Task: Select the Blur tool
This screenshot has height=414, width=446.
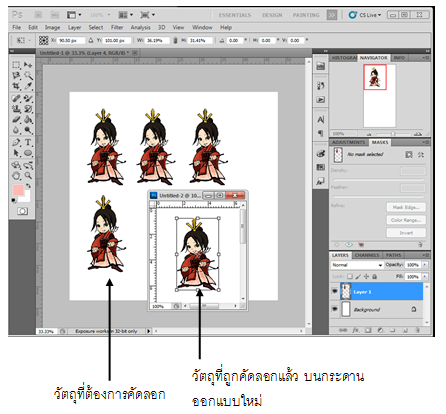Action: pyautogui.click(x=16, y=130)
